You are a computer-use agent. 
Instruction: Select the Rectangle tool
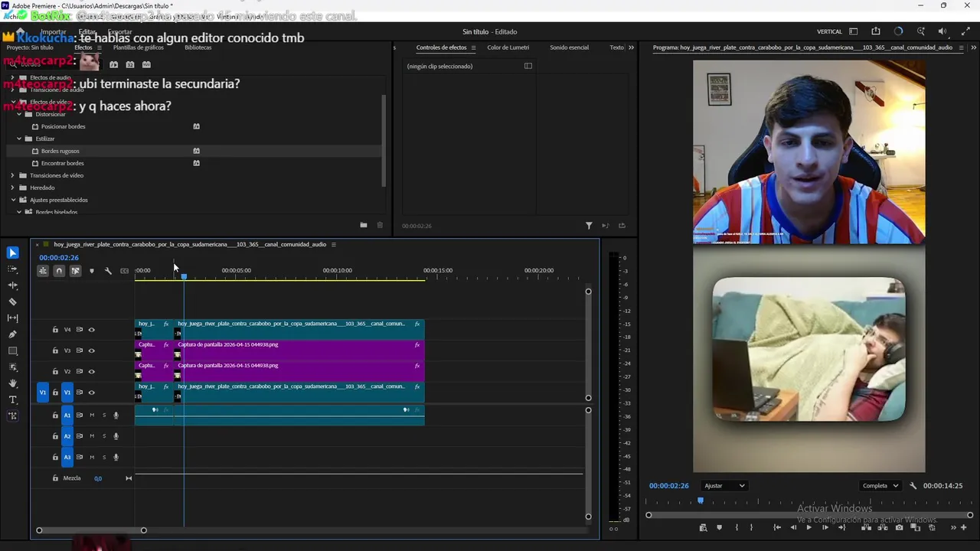pos(13,350)
